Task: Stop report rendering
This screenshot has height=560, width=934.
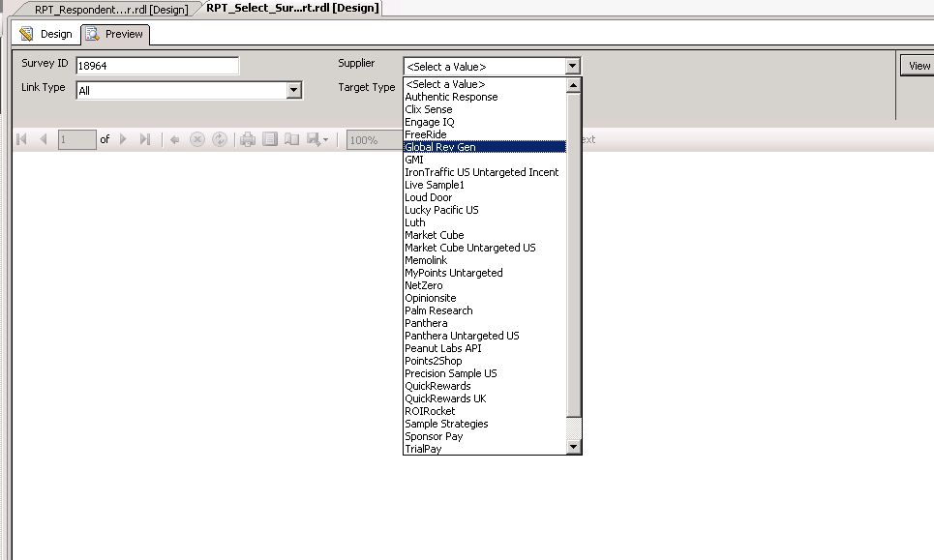Action: (x=197, y=139)
